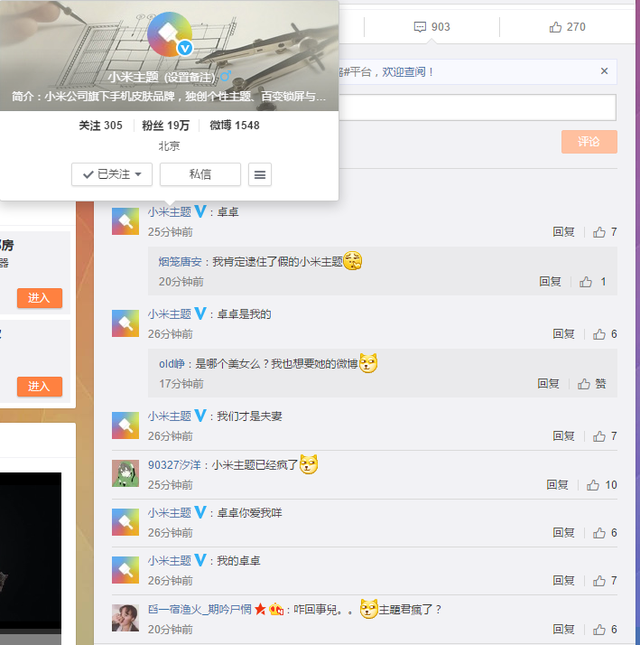The width and height of the screenshot is (640, 645).
Task: Close the platform notice banner
Action: click(604, 71)
